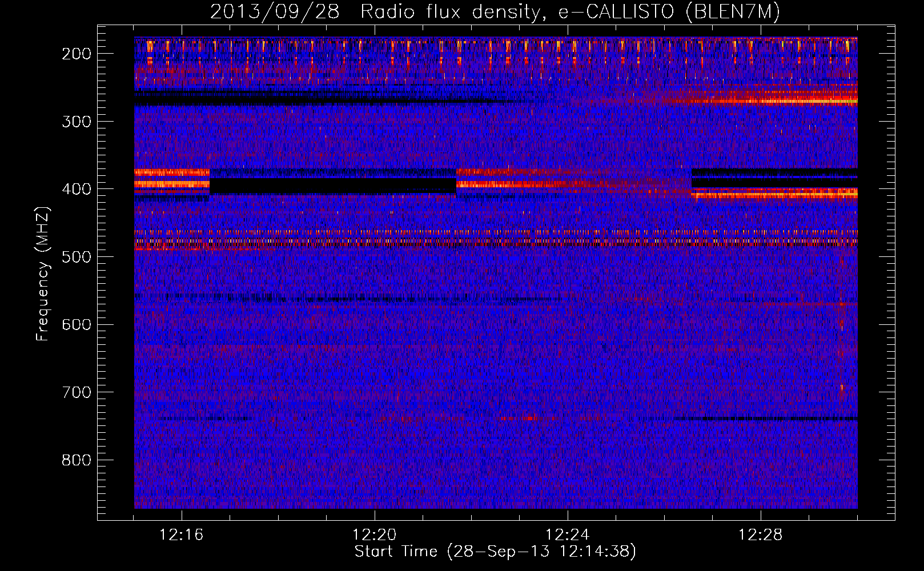
Task: Click the 700 frequency tick label
Action: (x=76, y=392)
